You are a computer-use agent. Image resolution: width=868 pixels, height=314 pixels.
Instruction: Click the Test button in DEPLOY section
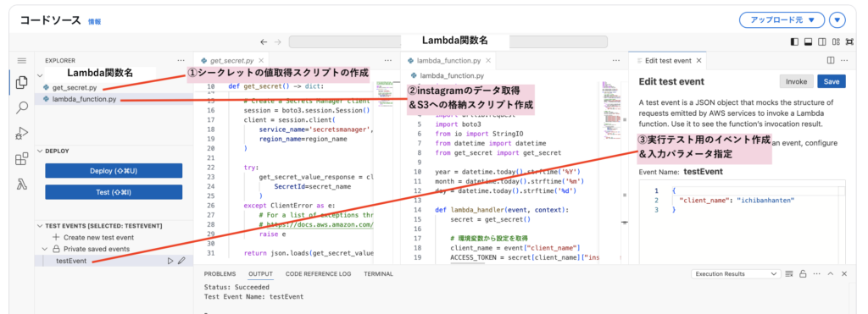click(114, 192)
